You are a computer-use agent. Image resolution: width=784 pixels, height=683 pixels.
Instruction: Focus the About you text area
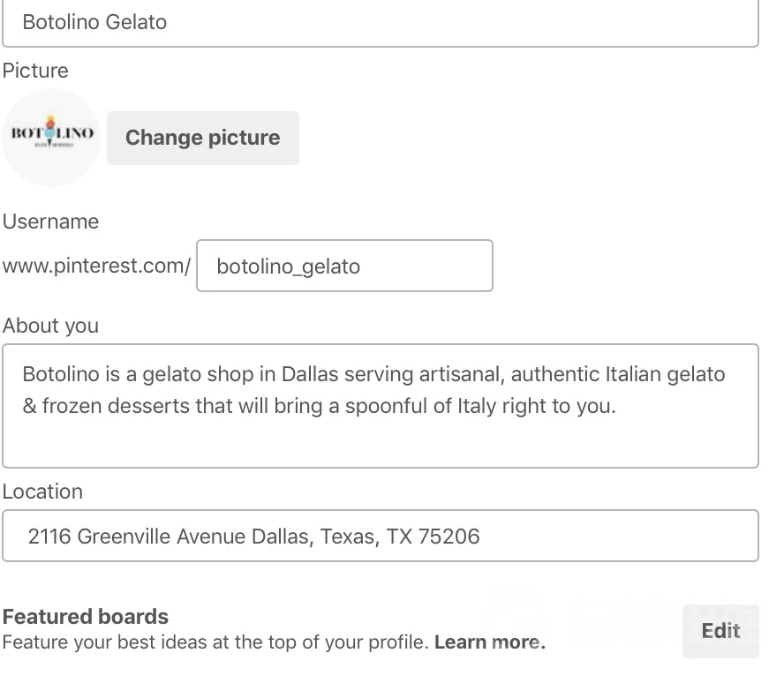[x=380, y=405]
